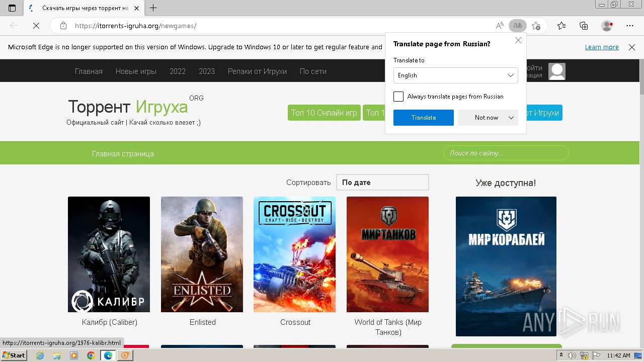
Task: Click the taskbar clock
Action: [x=618, y=355]
